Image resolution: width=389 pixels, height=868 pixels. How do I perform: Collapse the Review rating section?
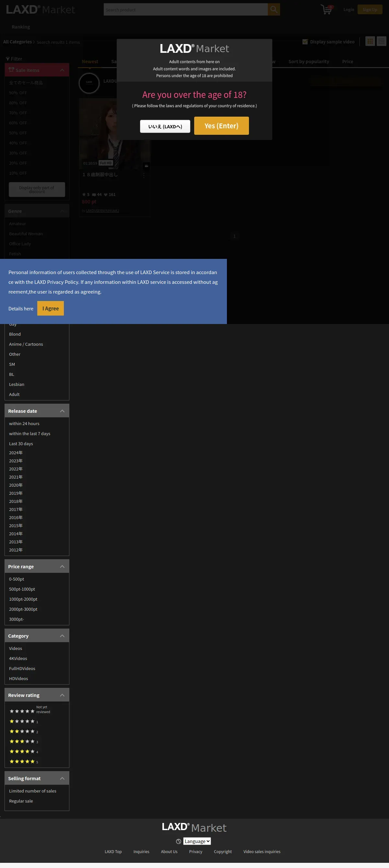(62, 695)
